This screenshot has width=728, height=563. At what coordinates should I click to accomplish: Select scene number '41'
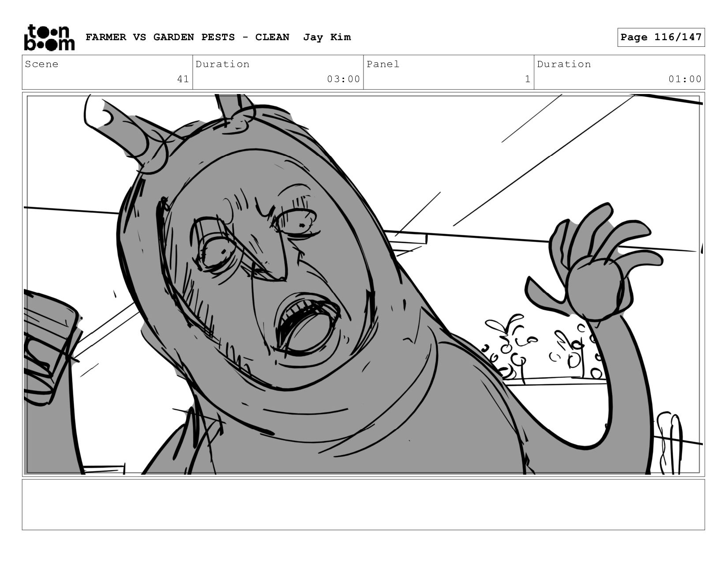(x=183, y=79)
